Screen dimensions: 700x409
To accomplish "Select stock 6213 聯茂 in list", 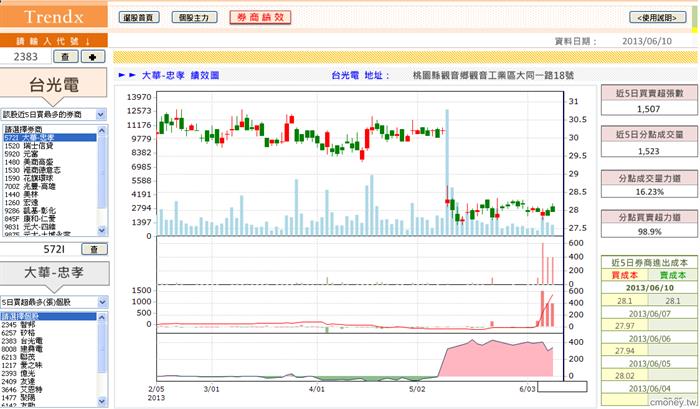I will [48, 357].
